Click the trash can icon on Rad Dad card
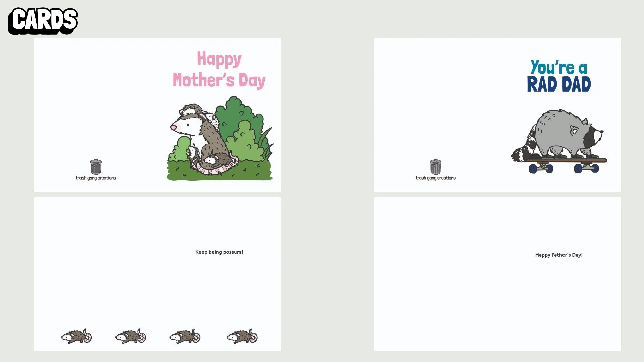 coord(435,167)
